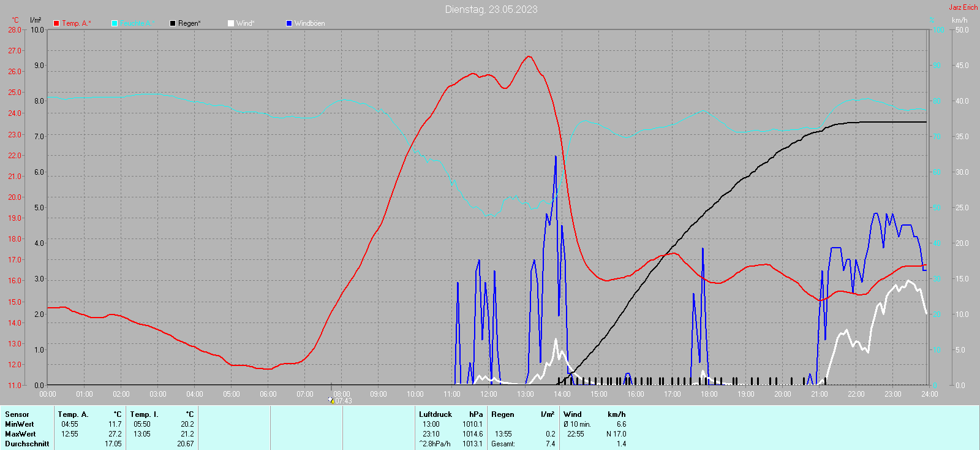This screenshot has width=980, height=450.
Task: Click the Wind column header in table
Action: click(572, 414)
